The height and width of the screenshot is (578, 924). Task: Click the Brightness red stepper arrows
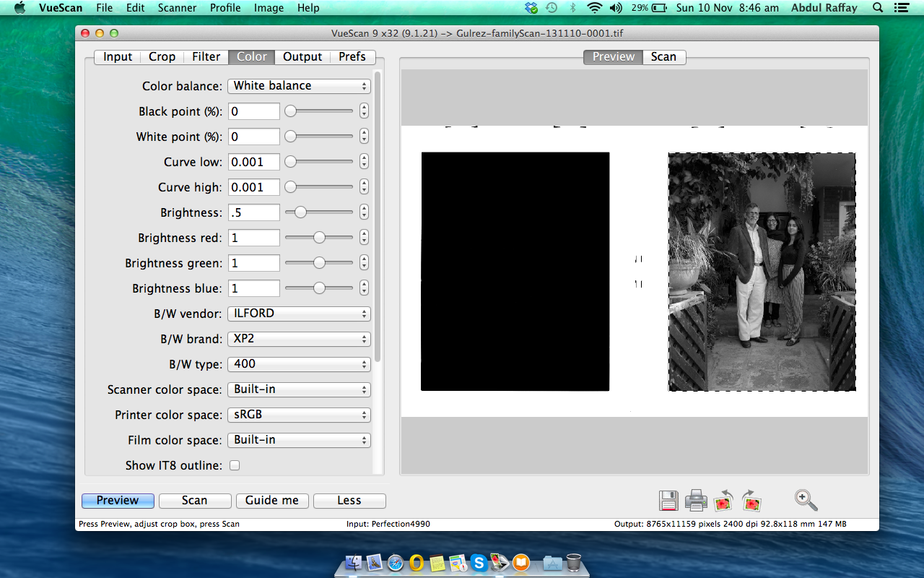tap(364, 238)
